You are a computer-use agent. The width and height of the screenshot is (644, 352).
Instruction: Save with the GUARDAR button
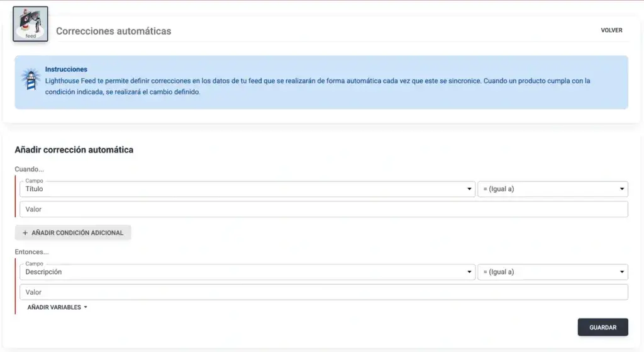click(602, 327)
